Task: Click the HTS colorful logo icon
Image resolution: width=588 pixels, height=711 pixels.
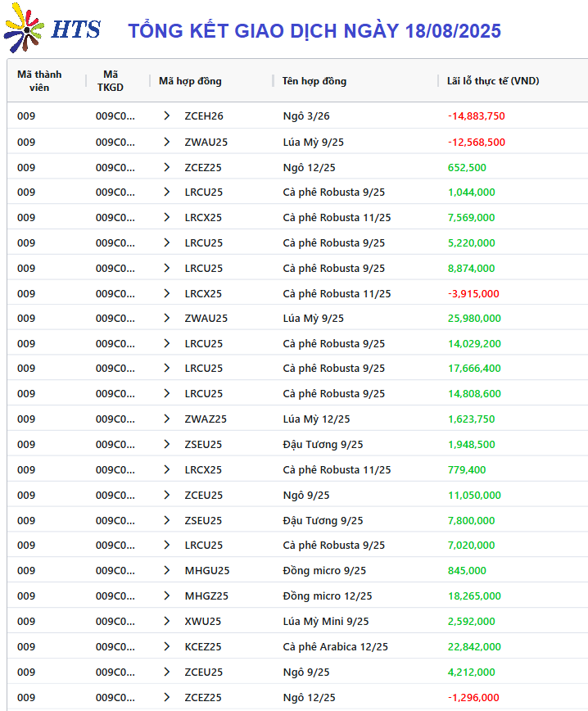Action: (x=24, y=28)
